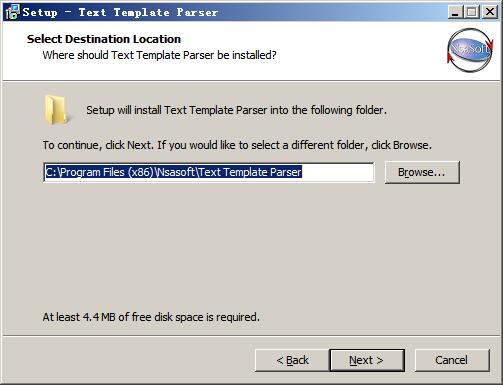Minimize the Setup window
This screenshot has width=503, height=385.
click(454, 12)
